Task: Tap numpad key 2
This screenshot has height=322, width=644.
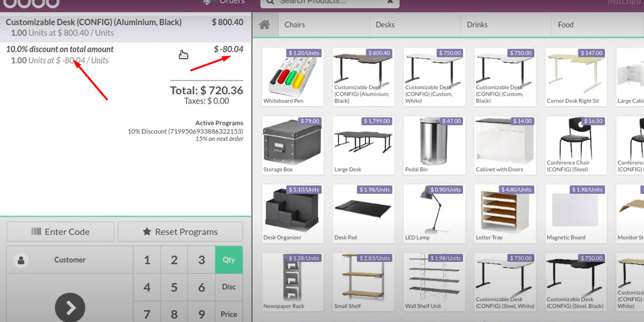Action: click(x=174, y=260)
